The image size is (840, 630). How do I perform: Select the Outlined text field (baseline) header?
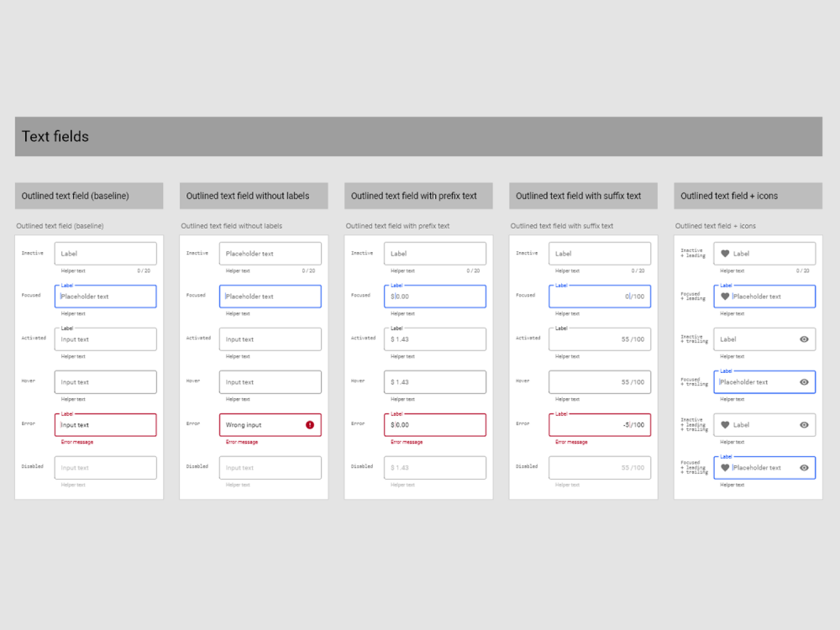pos(89,196)
